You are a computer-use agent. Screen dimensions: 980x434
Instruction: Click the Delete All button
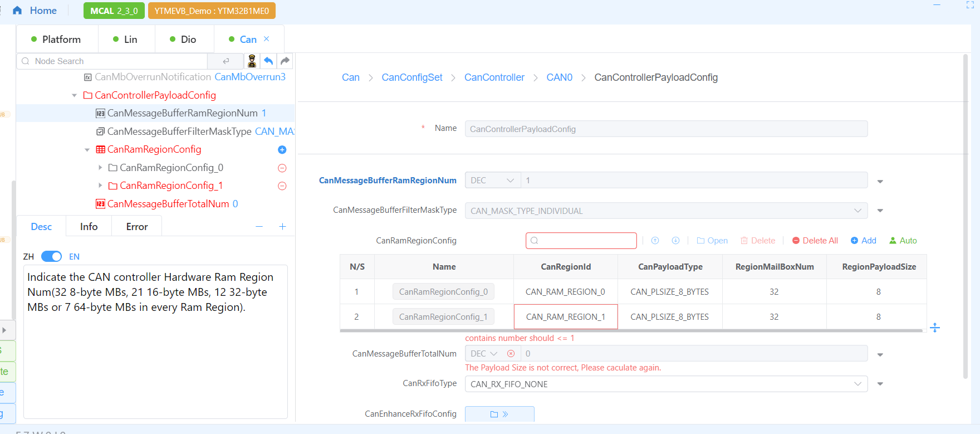point(815,241)
